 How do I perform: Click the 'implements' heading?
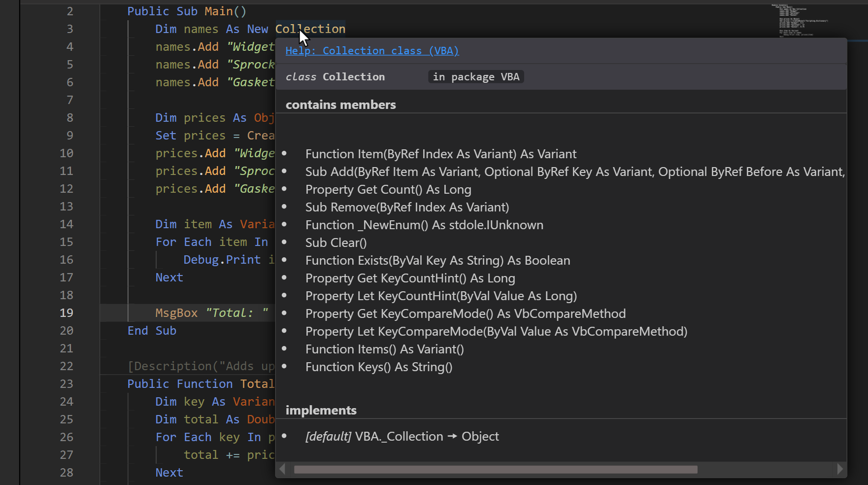(x=321, y=411)
